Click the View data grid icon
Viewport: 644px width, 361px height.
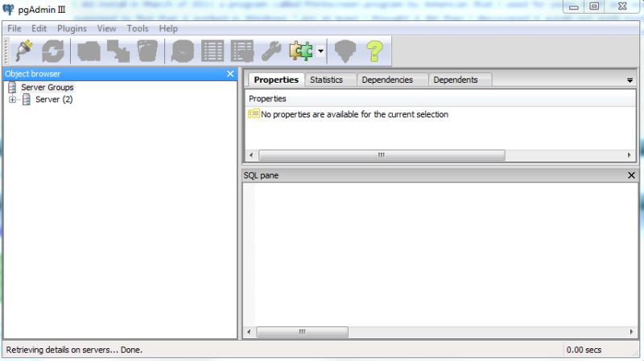point(213,51)
